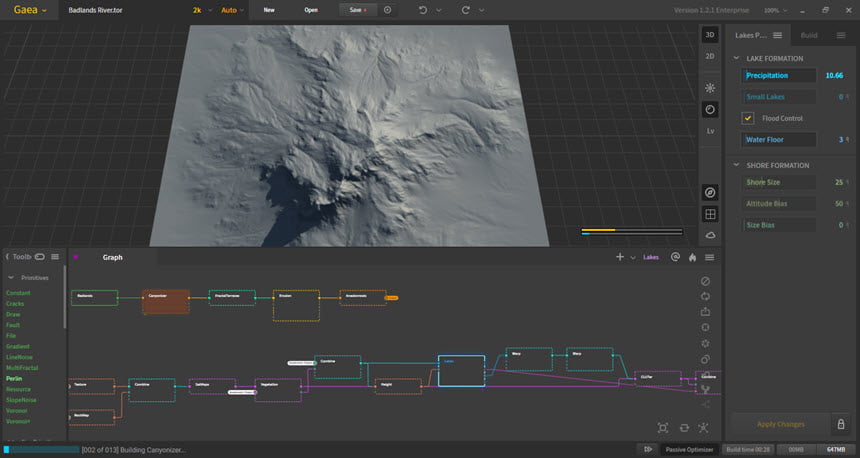This screenshot has height=458, width=860.
Task: Click the Size Bias slider
Action: pyautogui.click(x=779, y=225)
